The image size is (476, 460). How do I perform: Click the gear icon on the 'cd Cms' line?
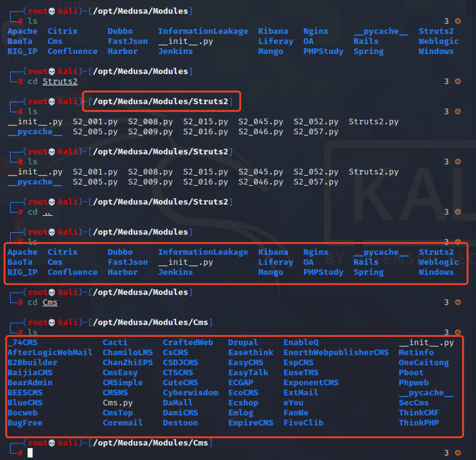point(458,302)
